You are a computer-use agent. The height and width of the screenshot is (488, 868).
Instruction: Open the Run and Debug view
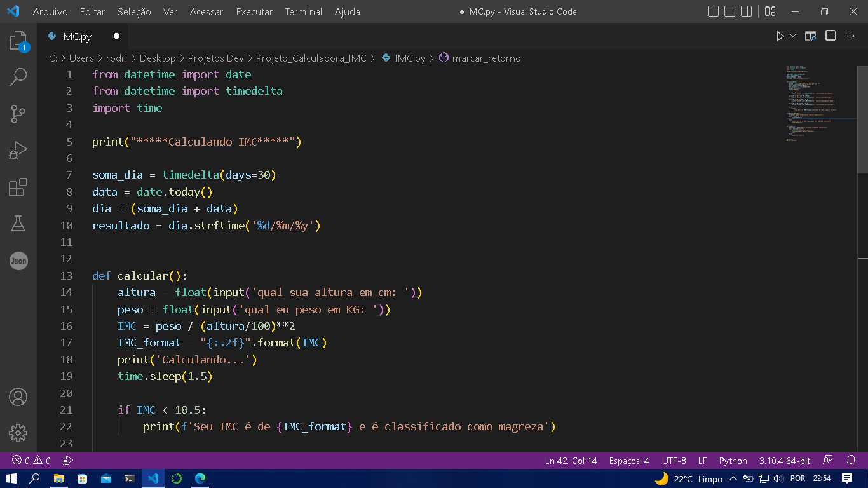(18, 151)
